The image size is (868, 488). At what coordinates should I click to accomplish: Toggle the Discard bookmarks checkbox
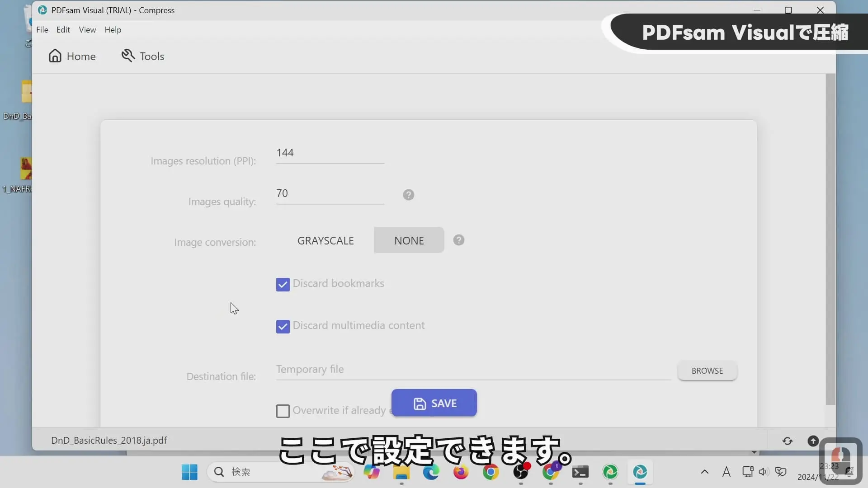click(282, 284)
